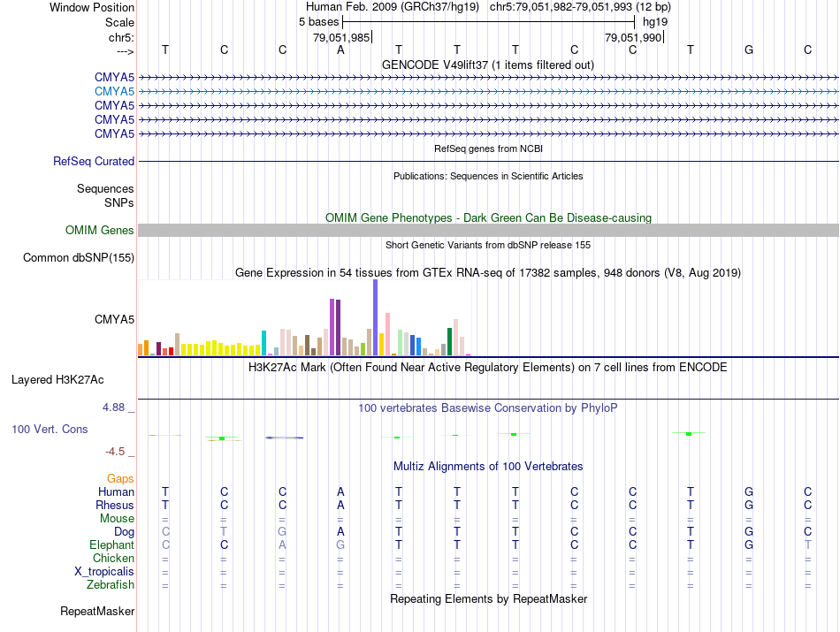Viewport: 840px width, 632px height.
Task: Click the tallest blue-purple GTEx expression bar
Action: tap(376, 317)
